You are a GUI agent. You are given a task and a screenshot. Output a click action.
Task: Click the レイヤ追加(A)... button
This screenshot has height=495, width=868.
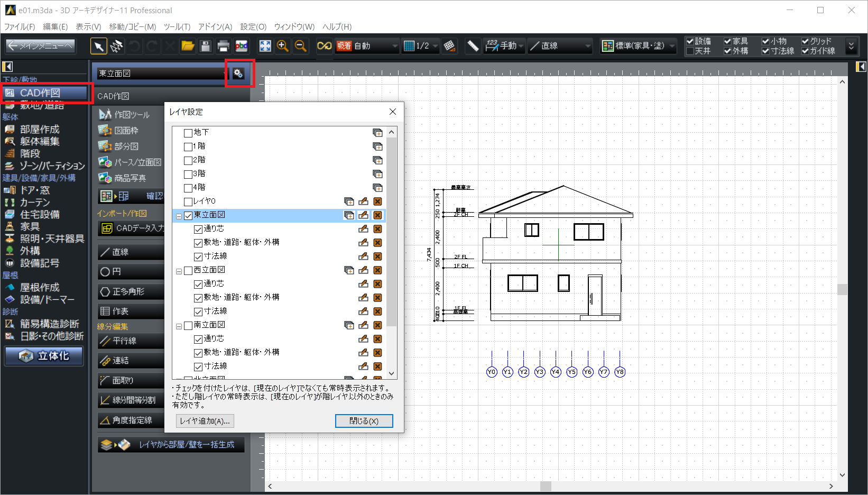[205, 421]
